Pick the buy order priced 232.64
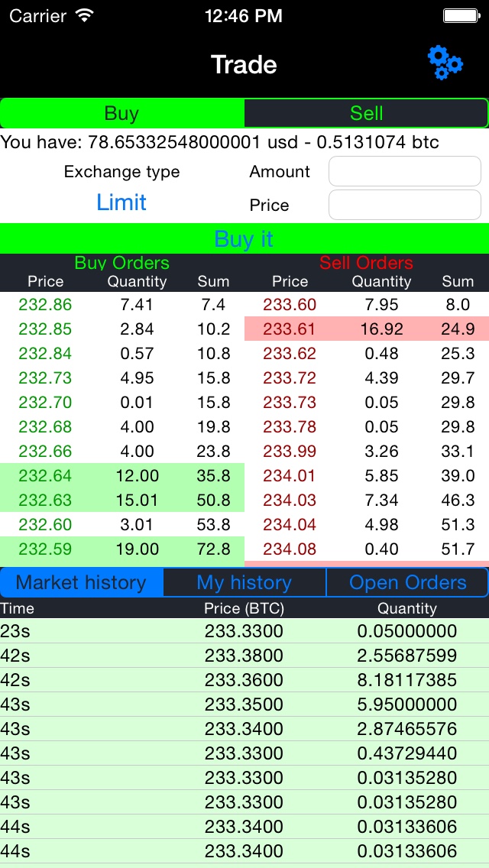This screenshot has height=868, width=489. (x=122, y=476)
